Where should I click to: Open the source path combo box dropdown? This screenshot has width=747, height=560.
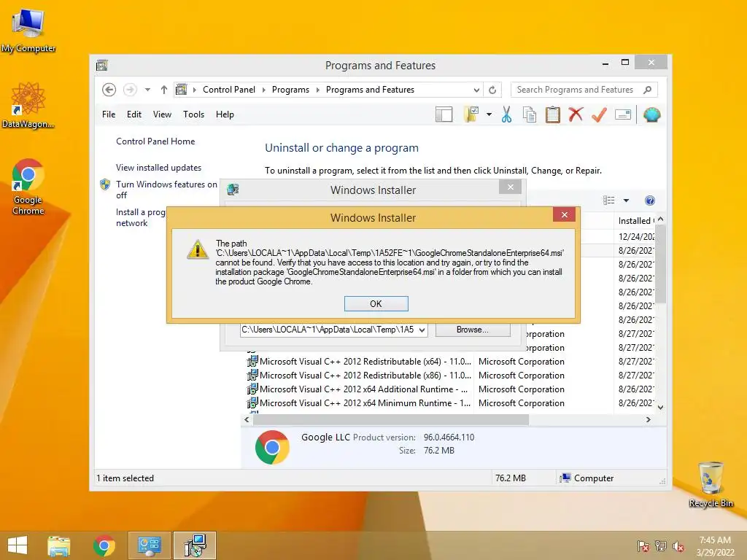[x=422, y=330]
